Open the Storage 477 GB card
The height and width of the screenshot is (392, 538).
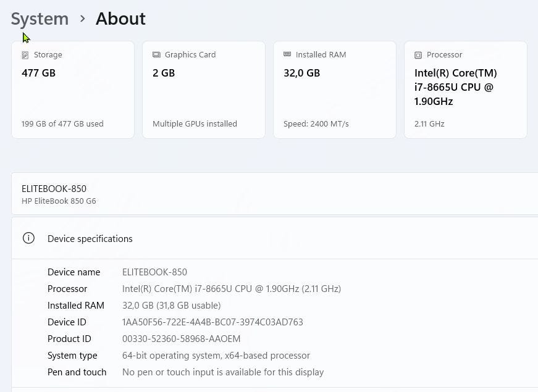pyautogui.click(x=73, y=90)
